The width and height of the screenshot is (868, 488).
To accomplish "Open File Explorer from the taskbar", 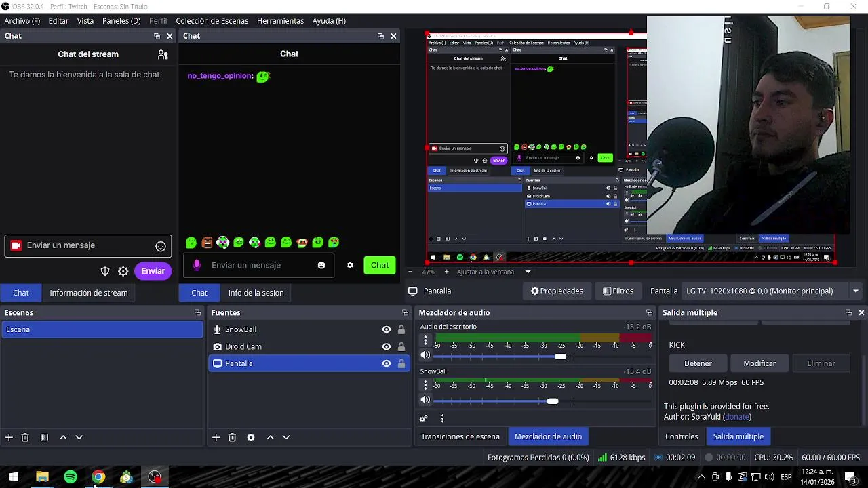I will (x=42, y=477).
